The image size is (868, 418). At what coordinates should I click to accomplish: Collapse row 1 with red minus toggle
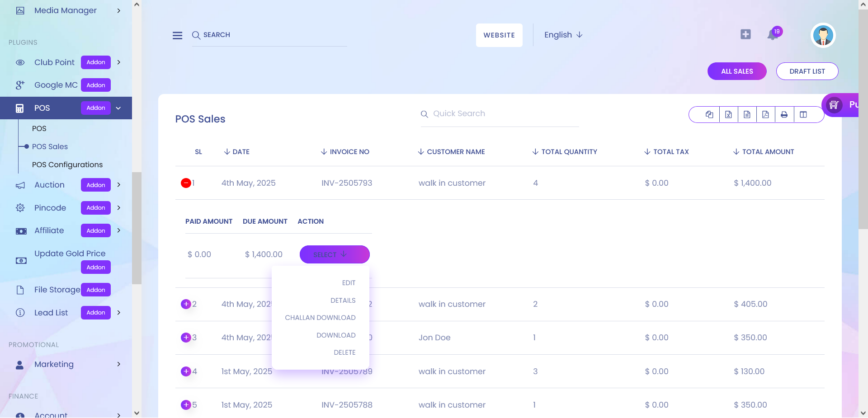pos(186,183)
